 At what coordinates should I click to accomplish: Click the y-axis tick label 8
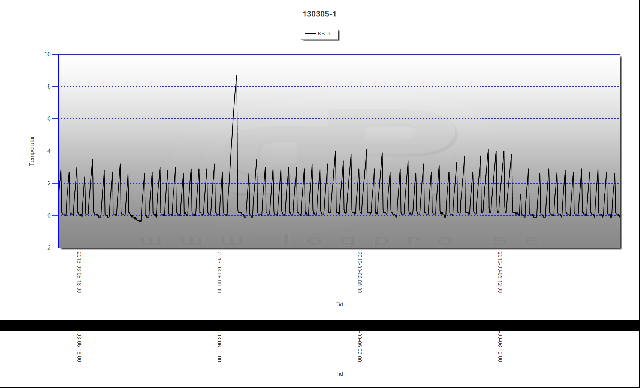point(49,86)
